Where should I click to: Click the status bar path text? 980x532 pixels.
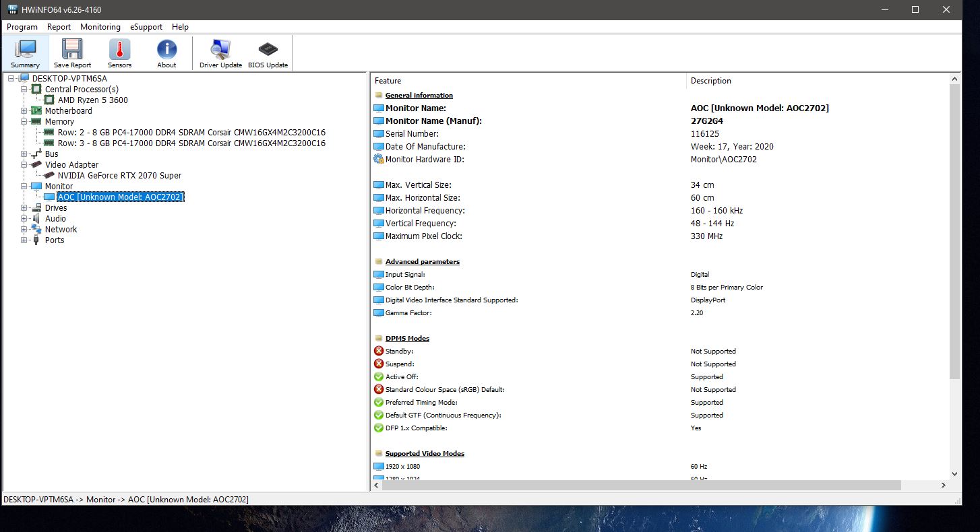pos(126,499)
